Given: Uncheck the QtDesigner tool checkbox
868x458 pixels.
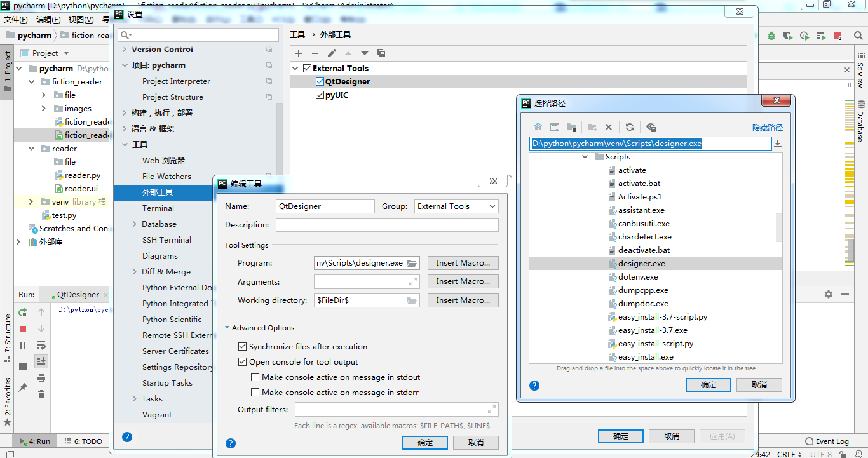Looking at the screenshot, I should tap(320, 81).
